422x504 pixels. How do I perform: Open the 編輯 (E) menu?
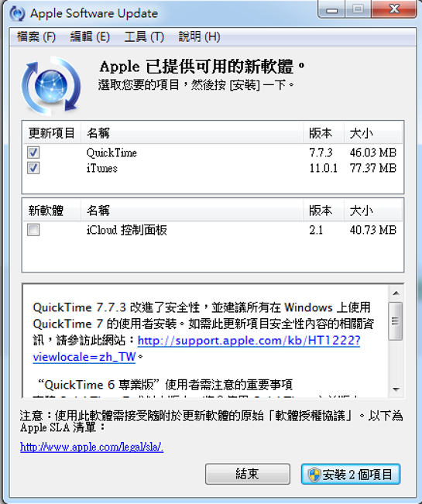pos(90,36)
